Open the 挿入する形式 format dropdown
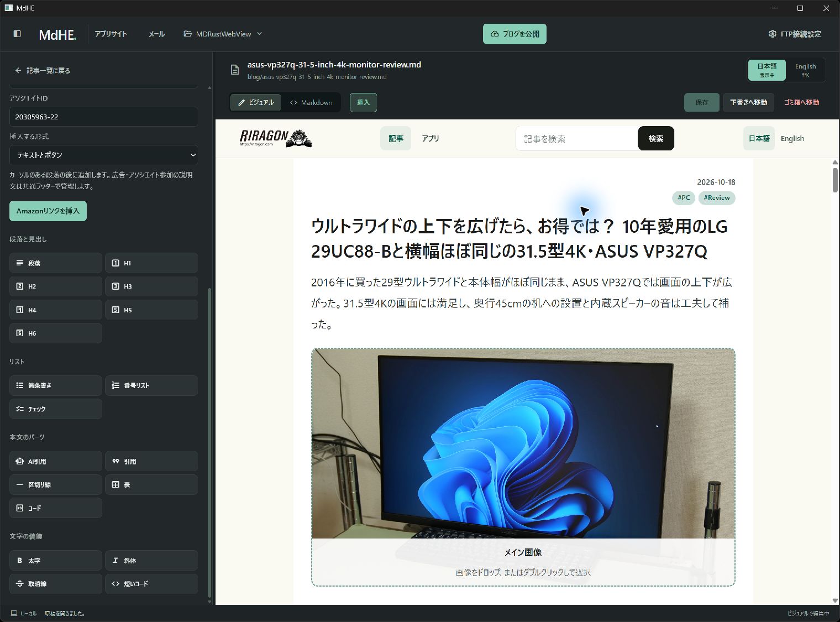The image size is (840, 622). click(104, 155)
